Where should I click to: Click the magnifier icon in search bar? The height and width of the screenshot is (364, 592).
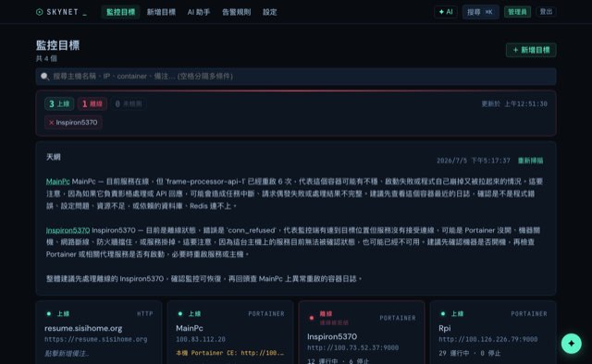click(45, 76)
